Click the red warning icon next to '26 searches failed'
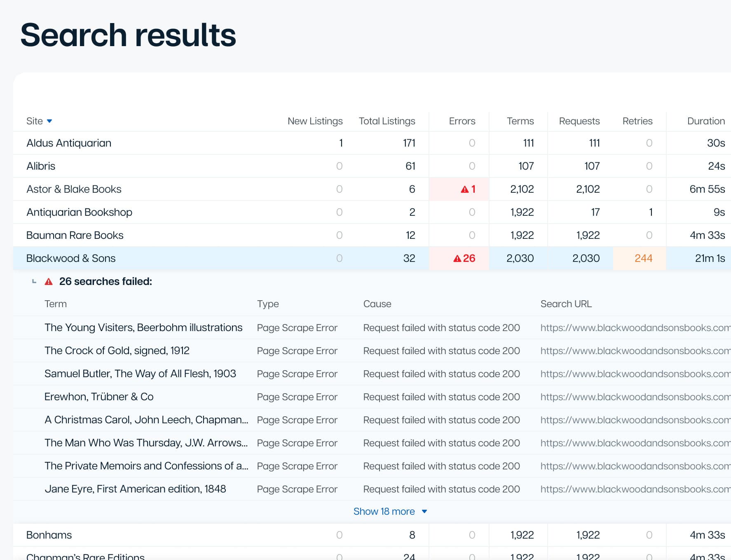Screen dimensions: 731x560 [x=49, y=282]
